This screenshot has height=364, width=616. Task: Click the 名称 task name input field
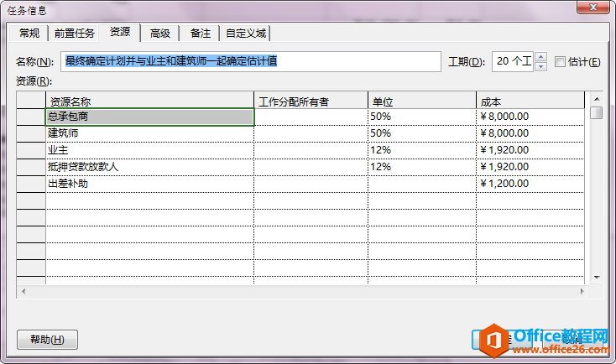tap(251, 62)
